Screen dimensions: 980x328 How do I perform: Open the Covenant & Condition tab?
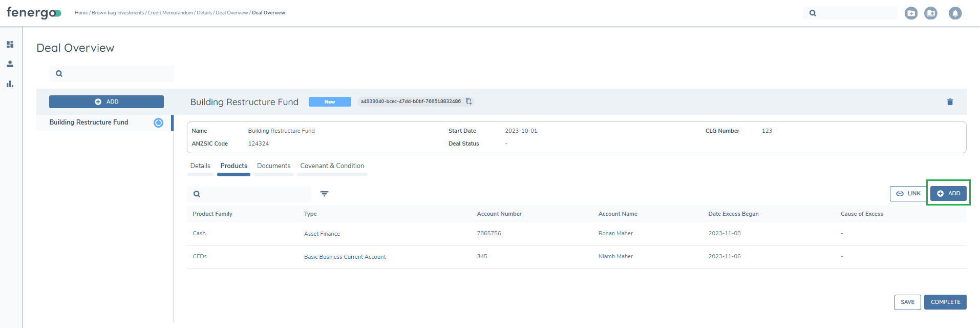tap(332, 166)
